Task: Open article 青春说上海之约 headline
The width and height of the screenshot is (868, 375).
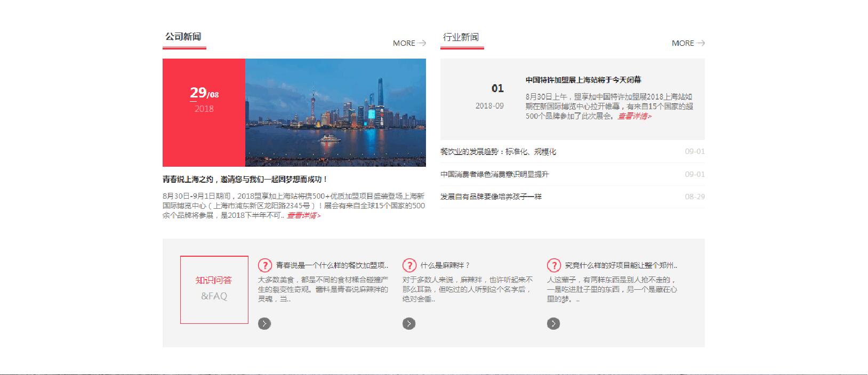Action: pos(245,180)
